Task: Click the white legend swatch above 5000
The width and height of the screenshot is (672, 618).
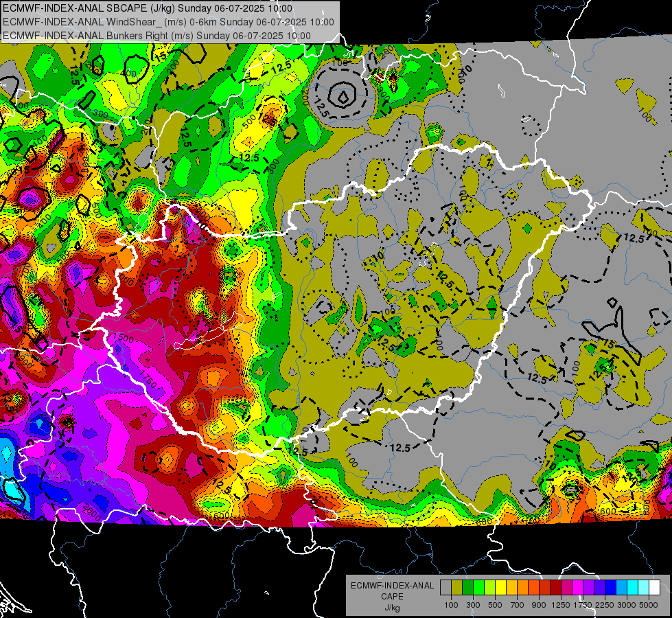Action: click(x=654, y=588)
